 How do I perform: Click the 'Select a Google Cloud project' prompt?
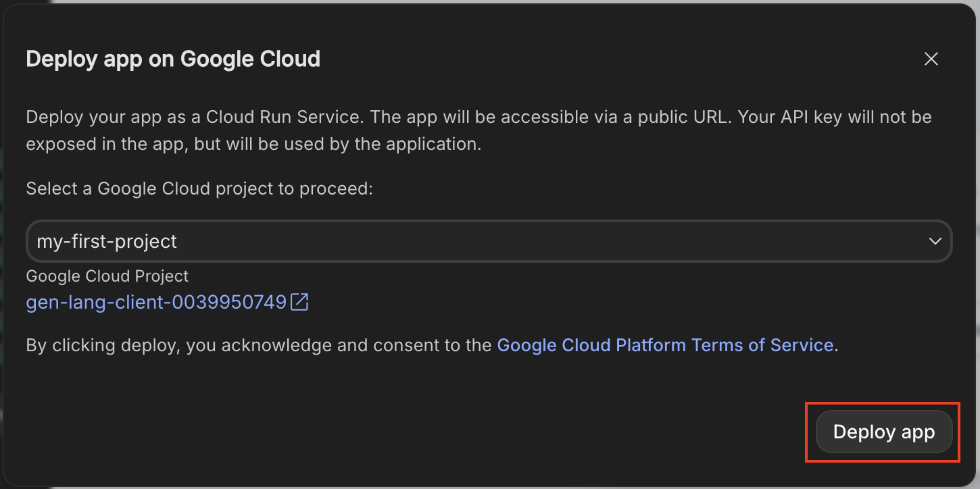199,188
